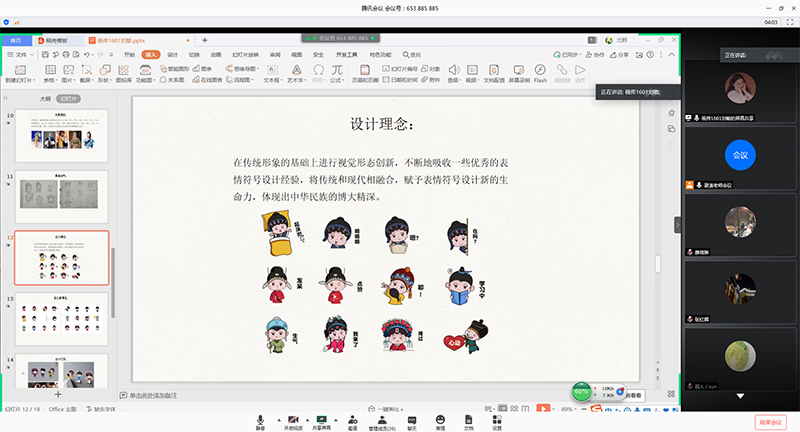Open the meeting Documents icon

[x=468, y=419]
